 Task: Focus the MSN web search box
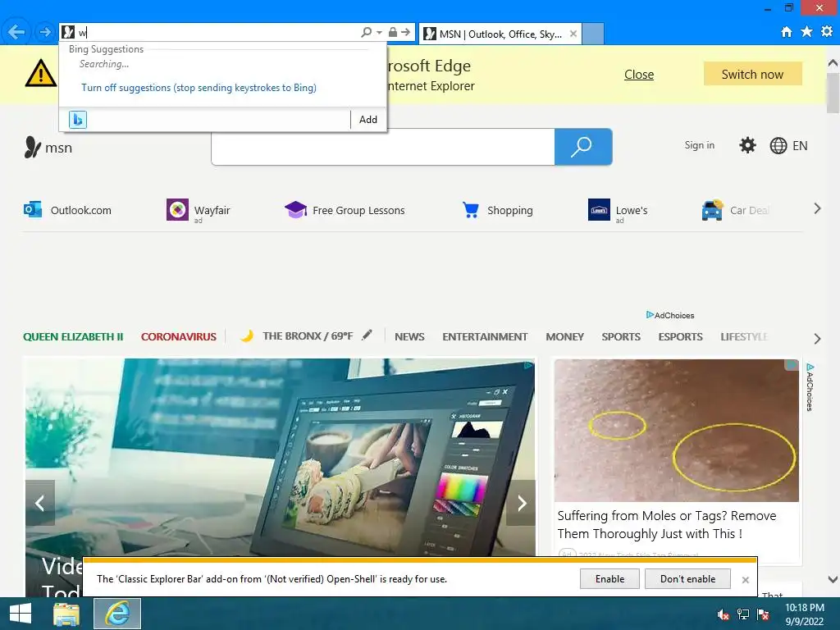coord(383,147)
